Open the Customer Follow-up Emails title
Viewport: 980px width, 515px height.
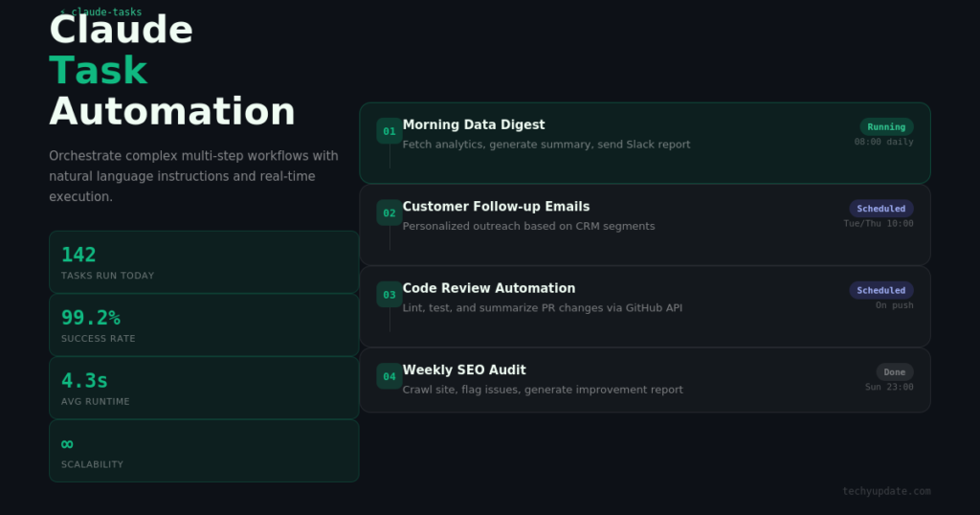click(x=497, y=207)
